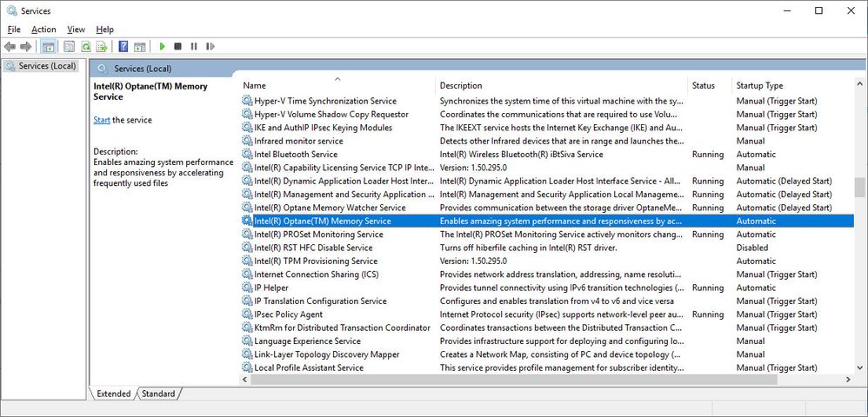Click gear icon of IP Helper
This screenshot has width=868, height=417.
[x=247, y=288]
